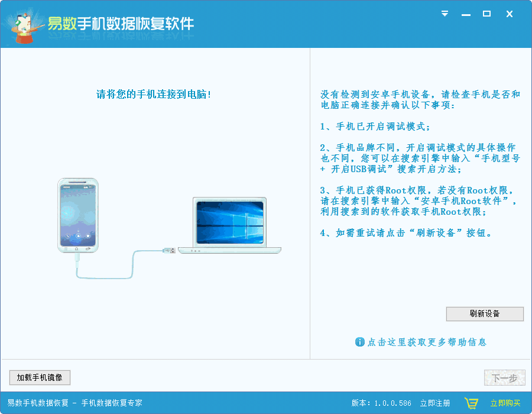Click the laptop illustration showing Windows screen
This screenshot has width=532, height=414.
tap(229, 225)
